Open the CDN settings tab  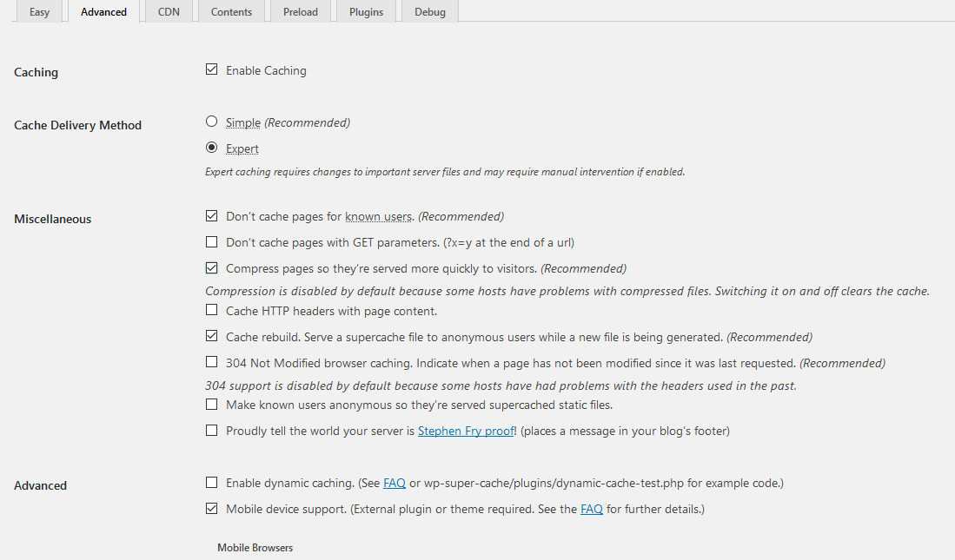169,12
